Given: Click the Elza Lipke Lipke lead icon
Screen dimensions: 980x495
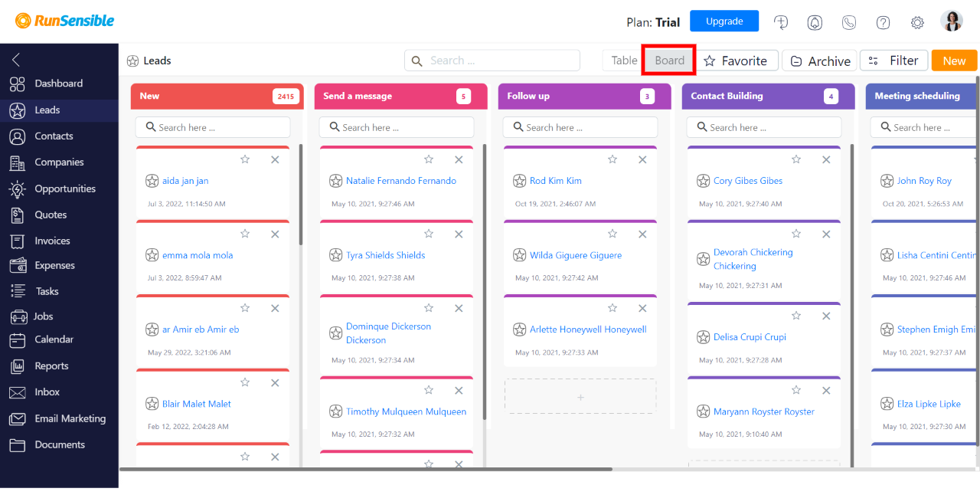Looking at the screenshot, I should [887, 404].
